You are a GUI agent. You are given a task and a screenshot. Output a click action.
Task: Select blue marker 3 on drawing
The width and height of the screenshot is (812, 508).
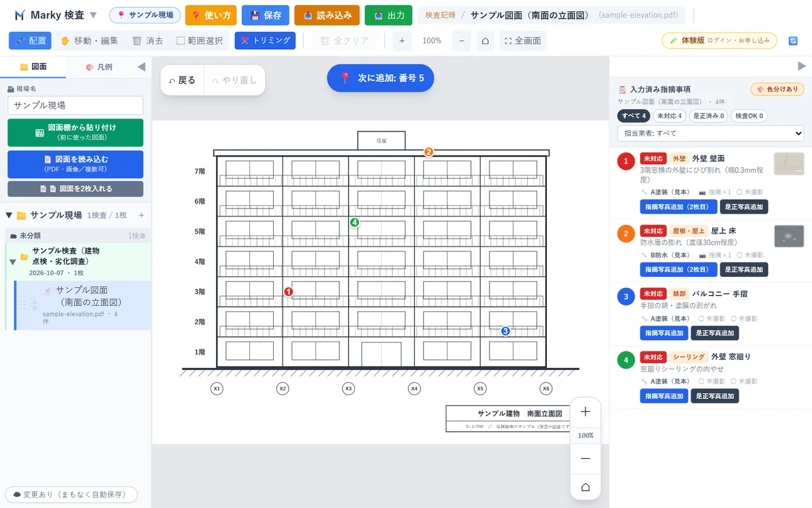coord(505,331)
